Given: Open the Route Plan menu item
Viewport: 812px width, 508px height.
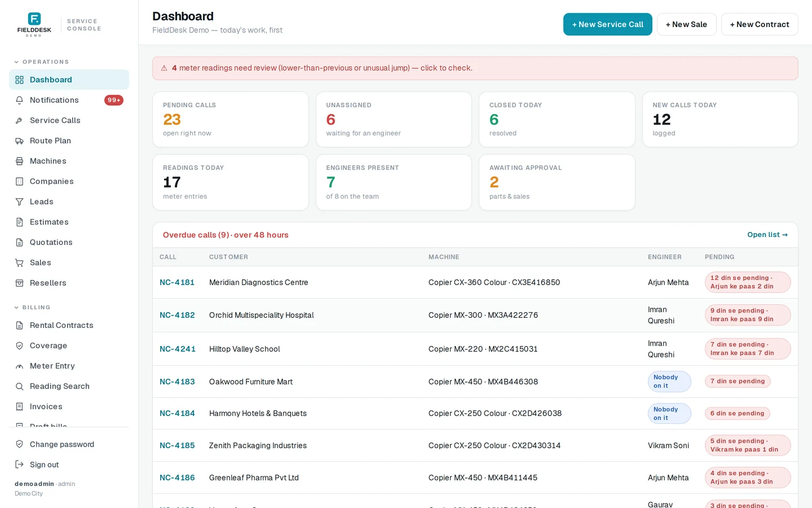Looking at the screenshot, I should click(x=69, y=141).
